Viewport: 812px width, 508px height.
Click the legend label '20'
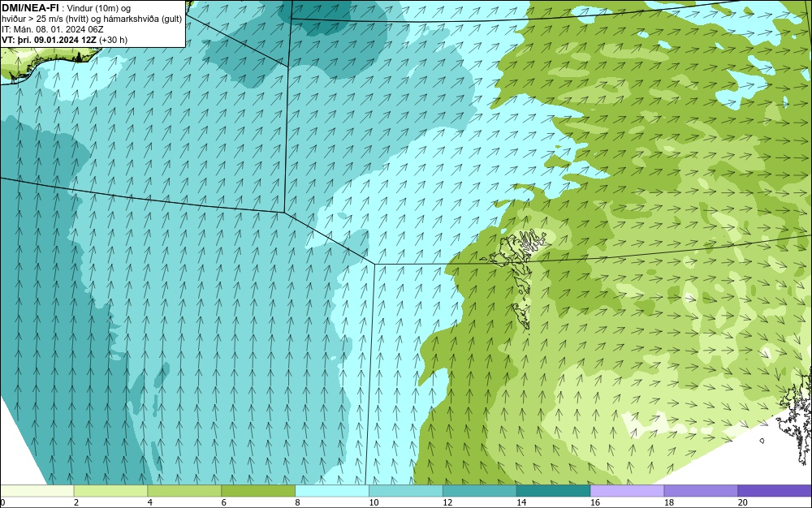point(742,502)
